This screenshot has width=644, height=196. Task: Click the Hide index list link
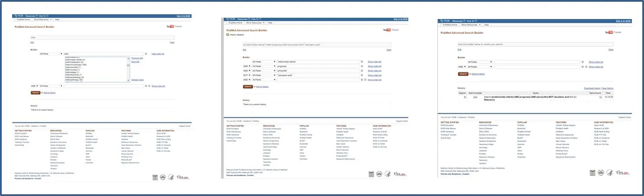tap(158, 54)
